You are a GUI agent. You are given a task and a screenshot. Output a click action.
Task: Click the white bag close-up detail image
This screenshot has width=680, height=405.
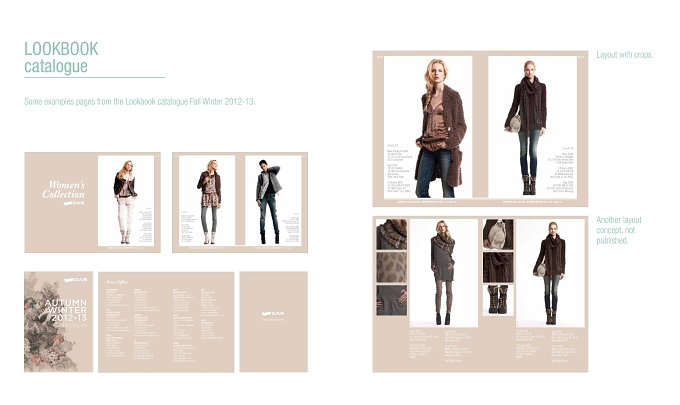click(498, 234)
